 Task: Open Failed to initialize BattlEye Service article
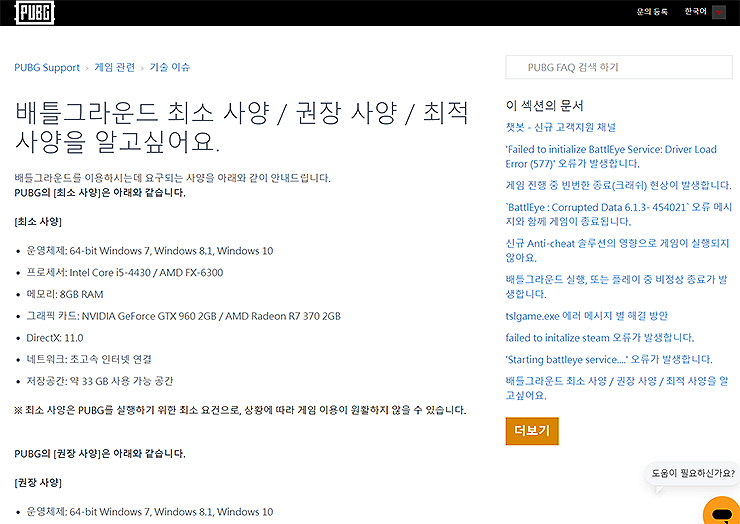coord(611,156)
